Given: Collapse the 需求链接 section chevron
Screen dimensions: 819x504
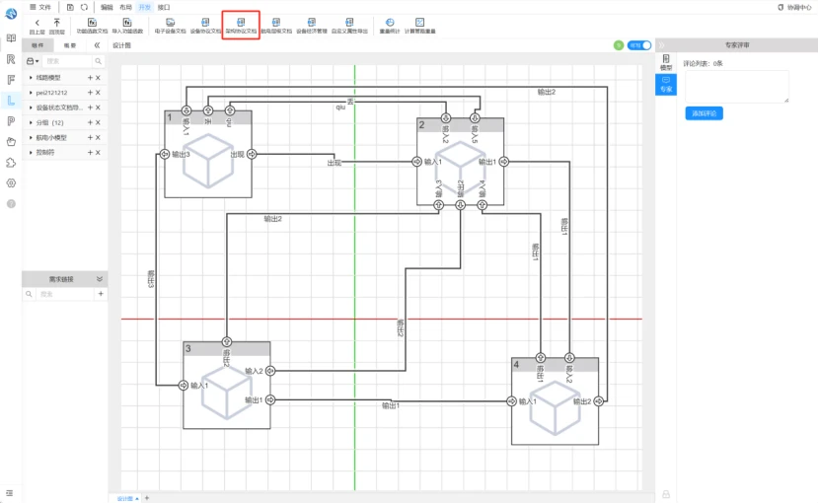Looking at the screenshot, I should 100,279.
